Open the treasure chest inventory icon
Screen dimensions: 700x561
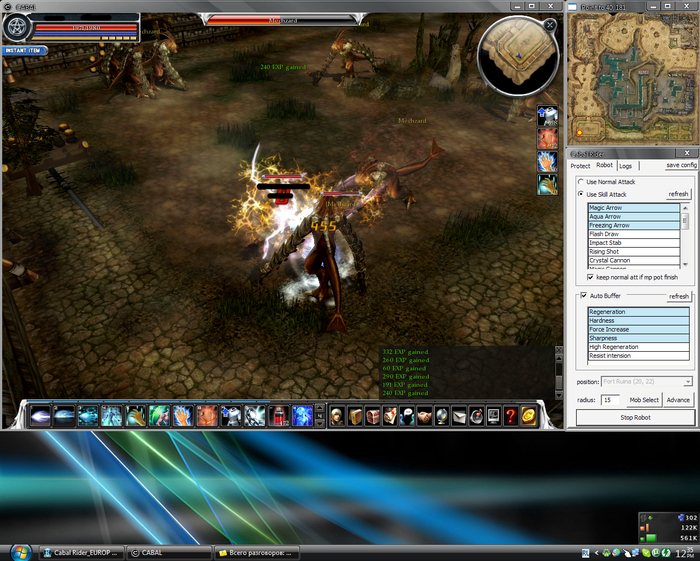[x=372, y=416]
